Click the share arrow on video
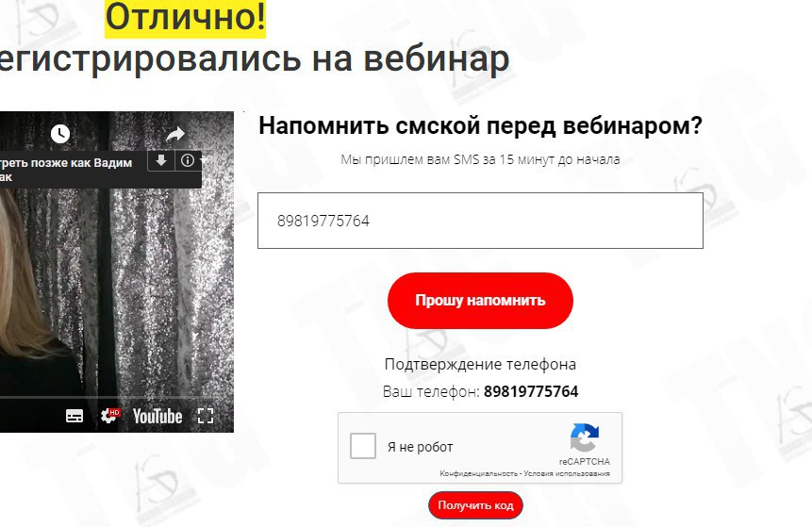This screenshot has height=527, width=812. [x=175, y=134]
